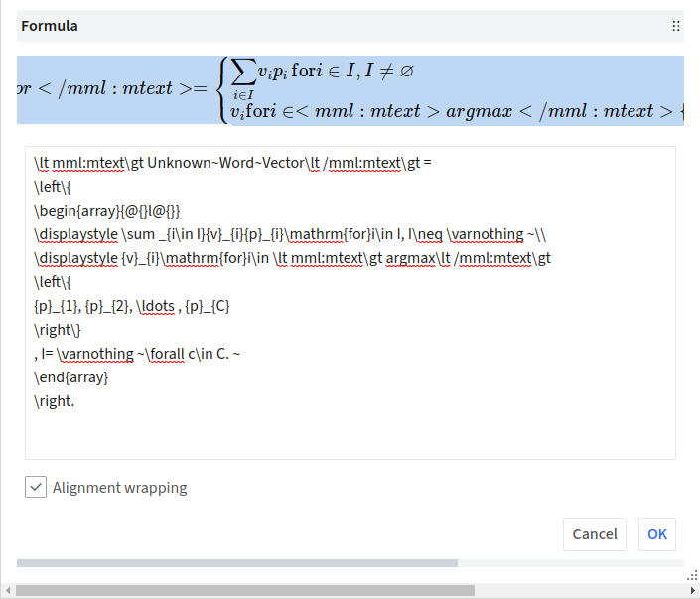The width and height of the screenshot is (700, 599).
Task: Click the first line of LaTeX code
Action: click(x=231, y=163)
